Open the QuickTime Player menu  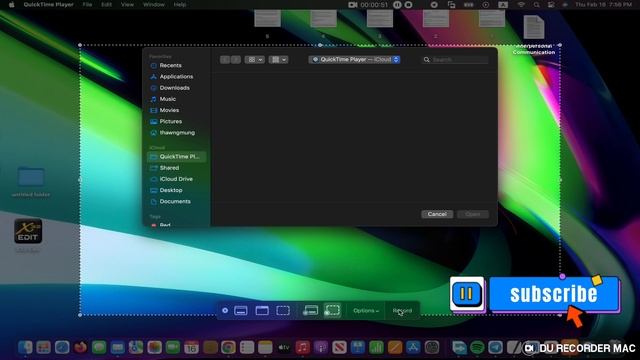(49, 4)
